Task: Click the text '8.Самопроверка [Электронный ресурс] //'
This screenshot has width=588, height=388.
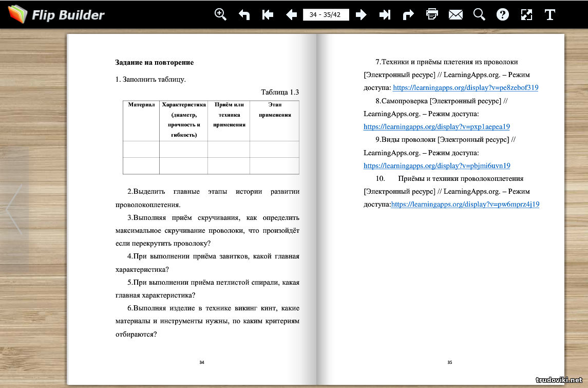Action: click(441, 101)
